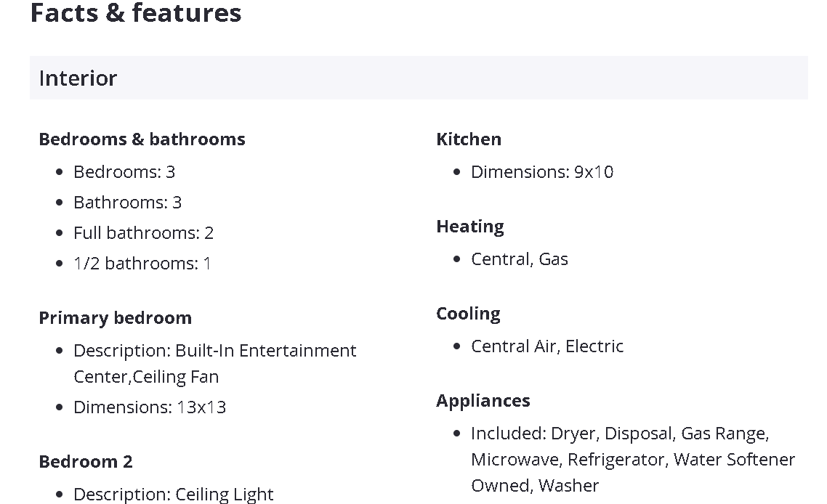The height and width of the screenshot is (504, 827).
Task: Select the Bedrooms & bathrooms subheading
Action: 142,139
